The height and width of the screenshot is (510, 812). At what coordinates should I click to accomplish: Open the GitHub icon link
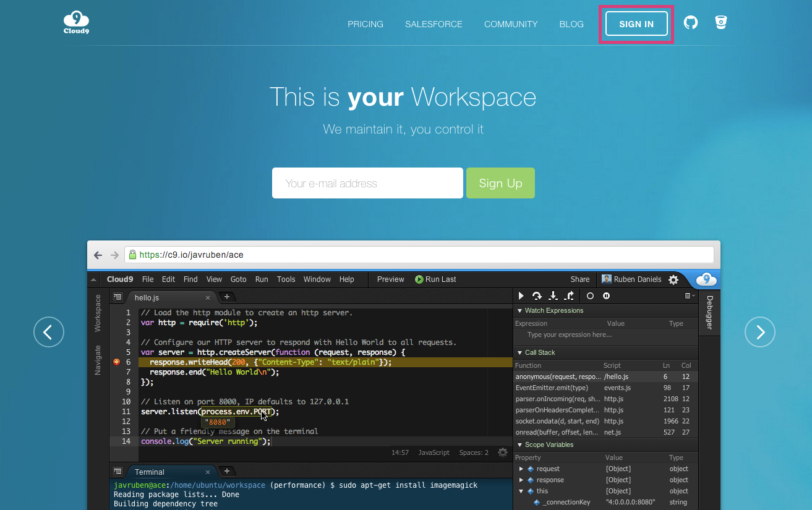[690, 23]
